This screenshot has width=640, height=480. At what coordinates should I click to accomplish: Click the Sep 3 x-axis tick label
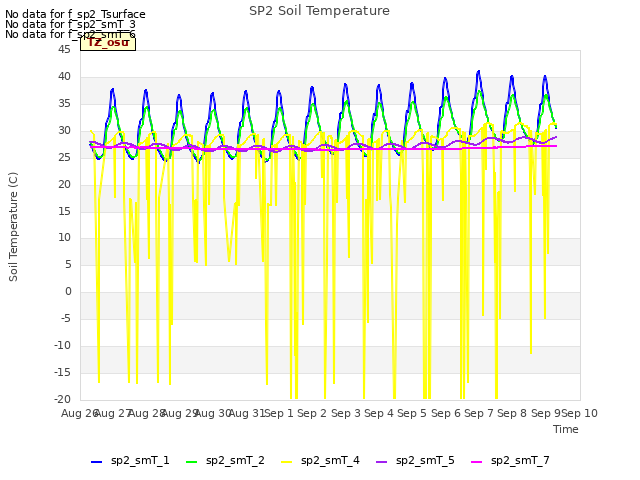click(x=346, y=413)
